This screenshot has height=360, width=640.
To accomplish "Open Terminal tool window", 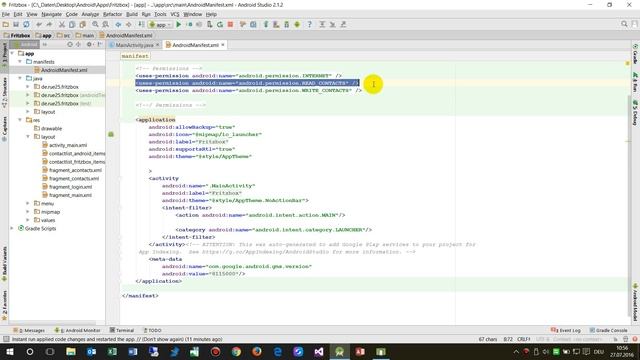I will 122,330.
